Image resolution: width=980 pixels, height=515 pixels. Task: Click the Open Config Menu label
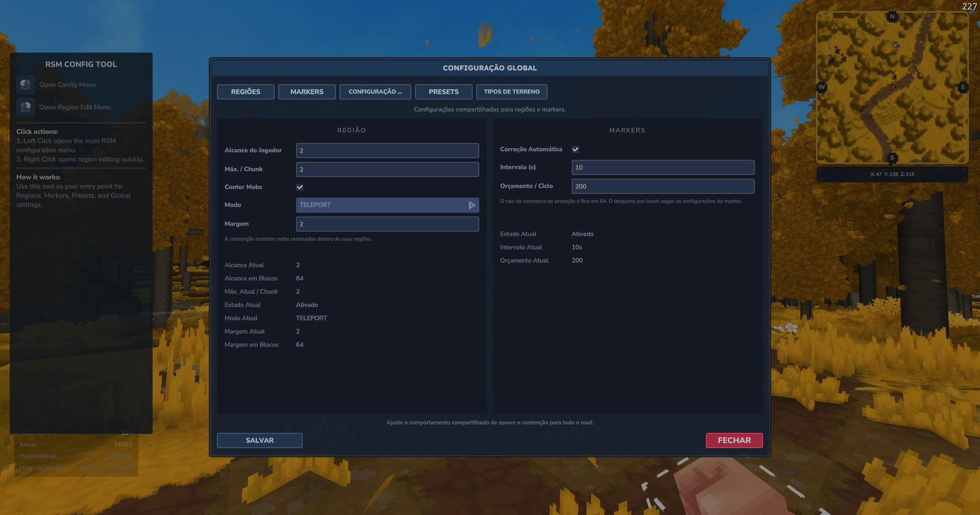coord(67,85)
